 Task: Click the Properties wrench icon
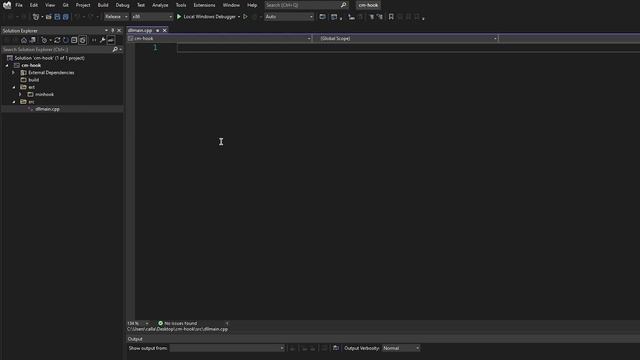[x=102, y=40]
